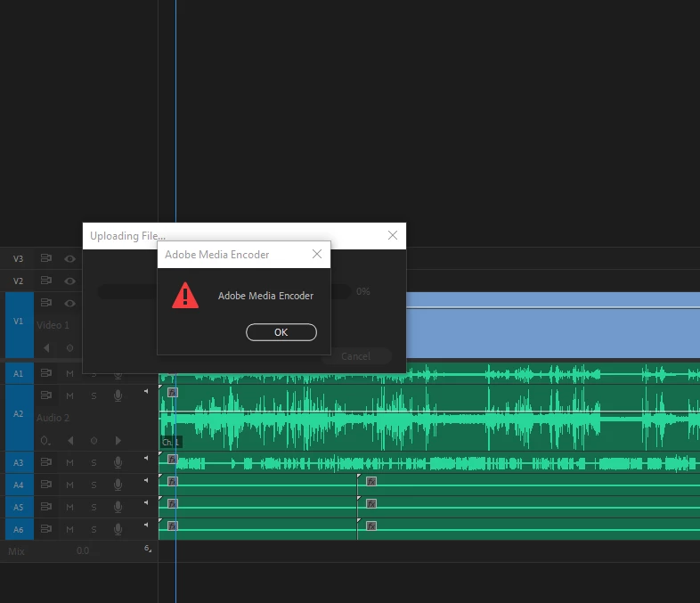Cancel the file upload
The width and height of the screenshot is (700, 603).
[x=356, y=356]
